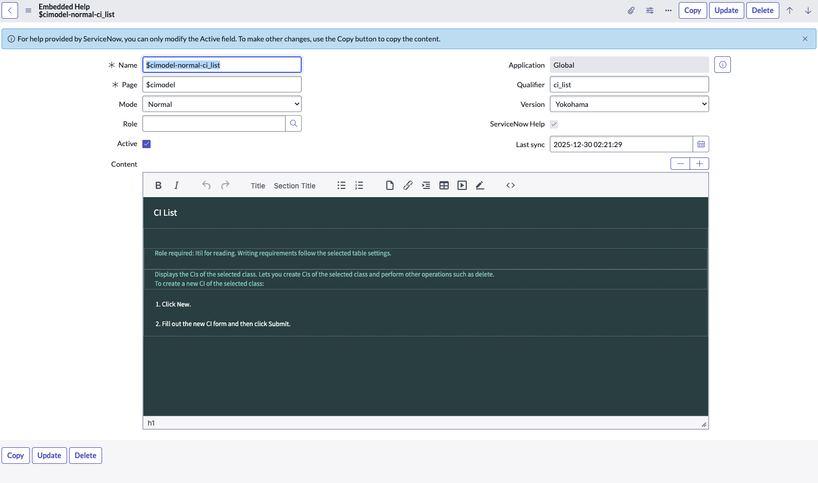Insert a table in the editor

444,185
